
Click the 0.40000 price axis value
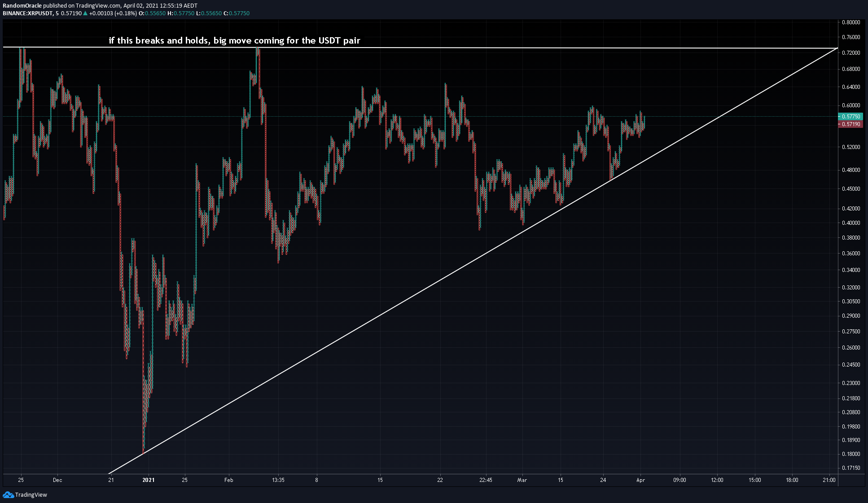click(851, 223)
